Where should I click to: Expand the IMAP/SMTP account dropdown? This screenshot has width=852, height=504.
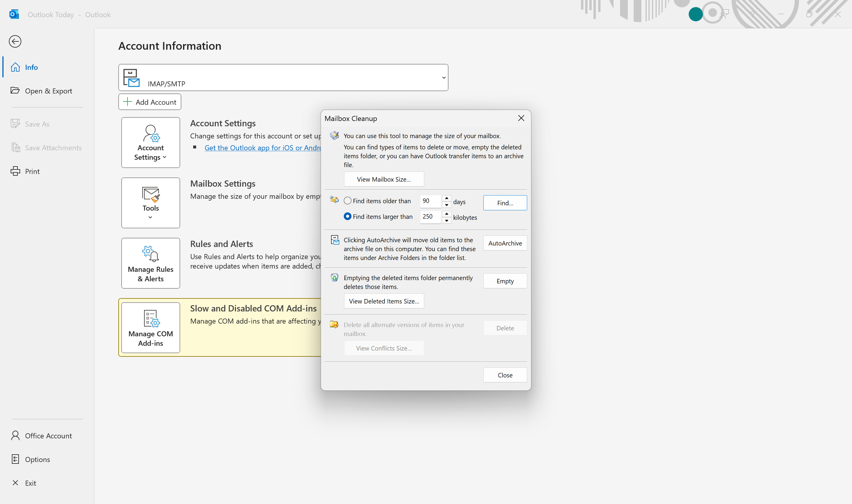(x=283, y=77)
